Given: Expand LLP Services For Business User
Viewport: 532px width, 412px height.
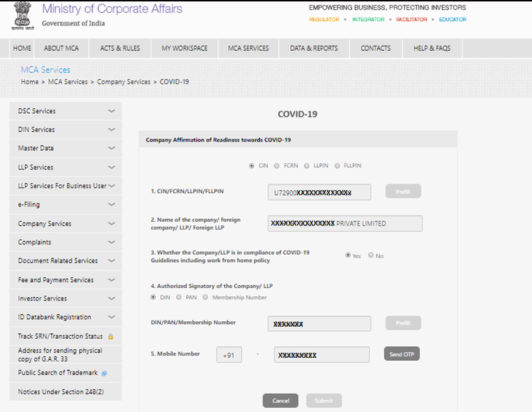Looking at the screenshot, I should 65,186.
